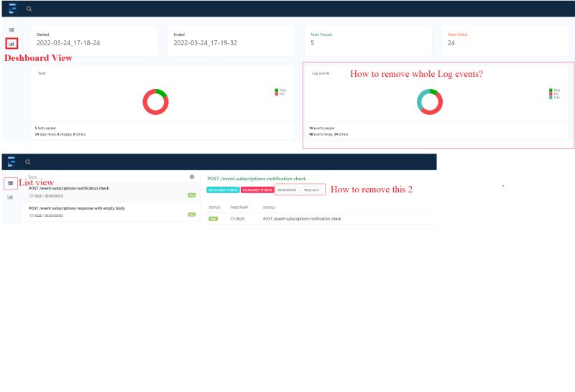Click the TIMESTAMP column header
This screenshot has height=392, width=575.
point(239,207)
